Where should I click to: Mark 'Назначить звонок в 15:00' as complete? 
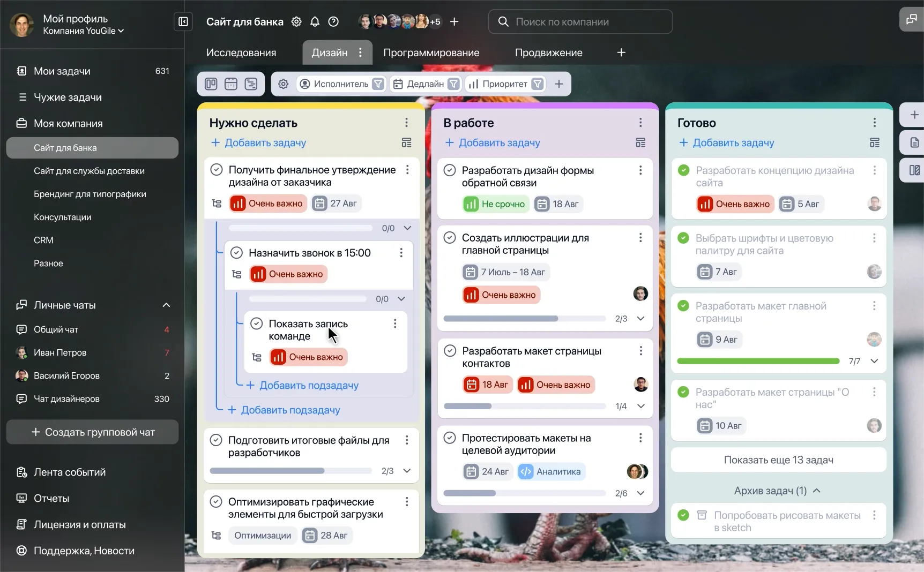point(236,253)
